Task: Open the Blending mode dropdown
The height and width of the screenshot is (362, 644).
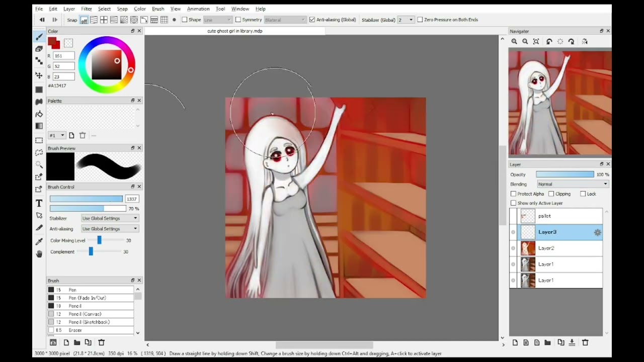Action: click(x=573, y=184)
